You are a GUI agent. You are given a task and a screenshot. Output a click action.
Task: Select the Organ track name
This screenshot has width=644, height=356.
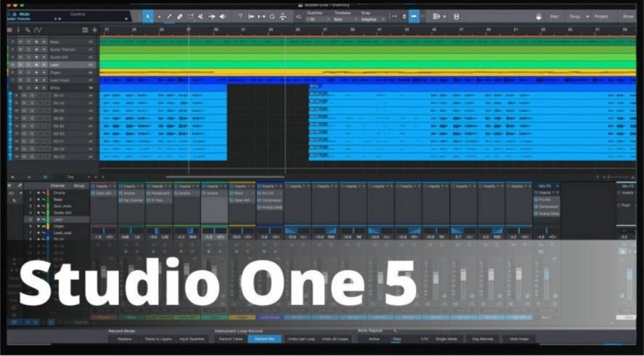55,73
